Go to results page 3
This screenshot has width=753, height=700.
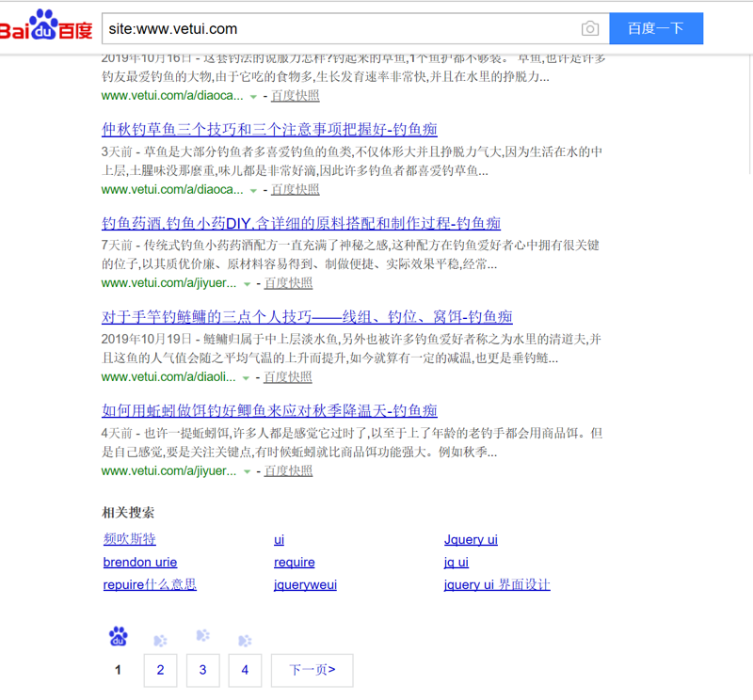(202, 670)
